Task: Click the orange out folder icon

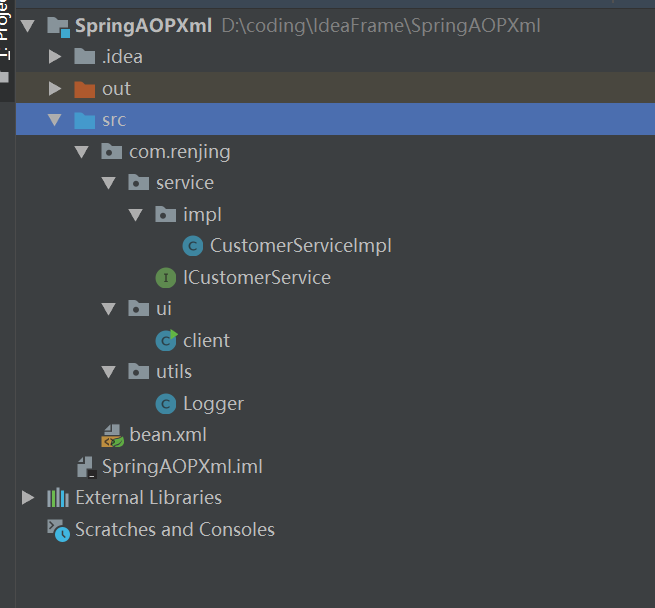Action: click(85, 89)
